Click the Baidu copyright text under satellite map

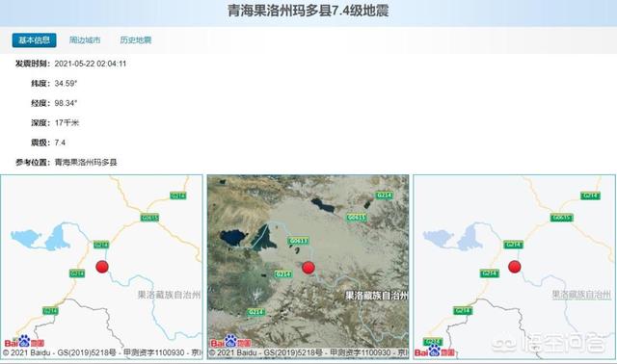click(308, 353)
